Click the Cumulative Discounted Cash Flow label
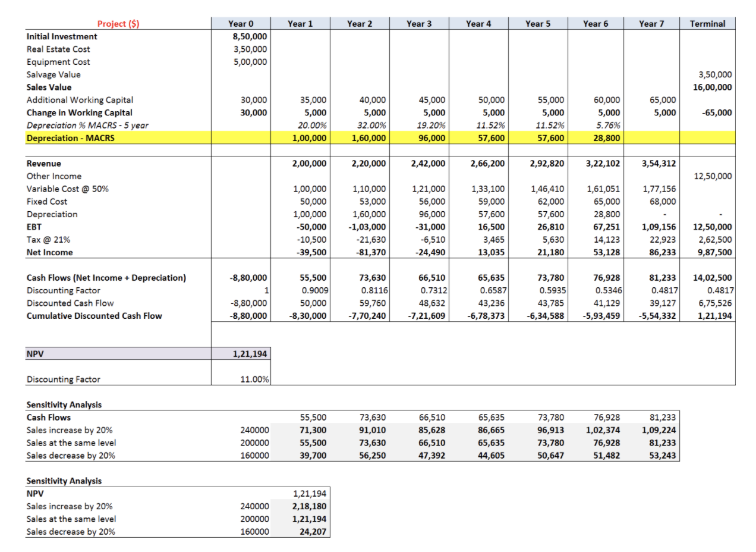Screen dimensions: 756x552 coord(94,315)
